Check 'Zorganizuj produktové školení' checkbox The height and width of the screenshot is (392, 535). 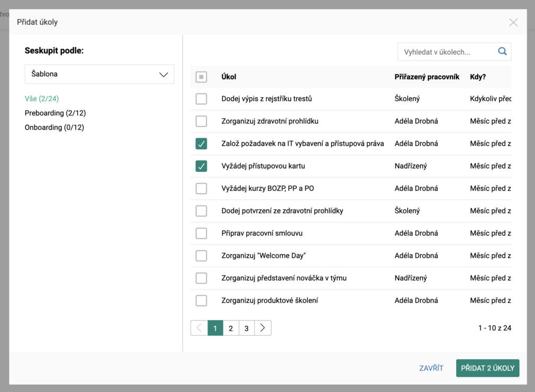click(x=201, y=300)
